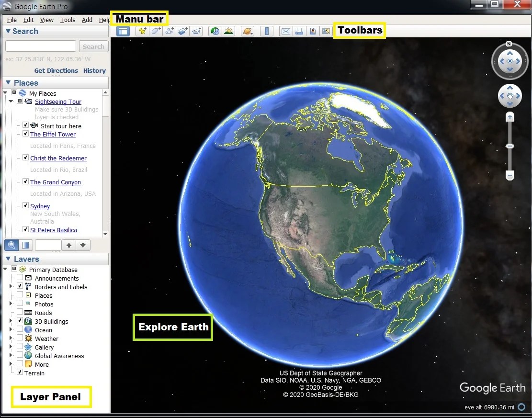Screen dimensions: 532x418
Task: Click the transparency toggle icon under Places
Action: (25, 245)
